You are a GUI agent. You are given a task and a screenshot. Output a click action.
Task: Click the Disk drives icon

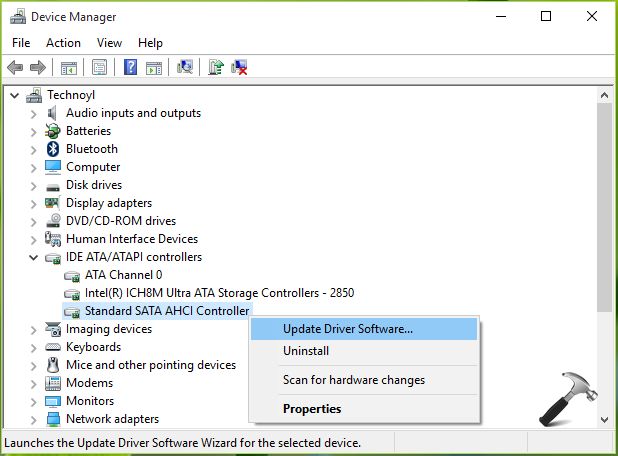click(x=53, y=187)
